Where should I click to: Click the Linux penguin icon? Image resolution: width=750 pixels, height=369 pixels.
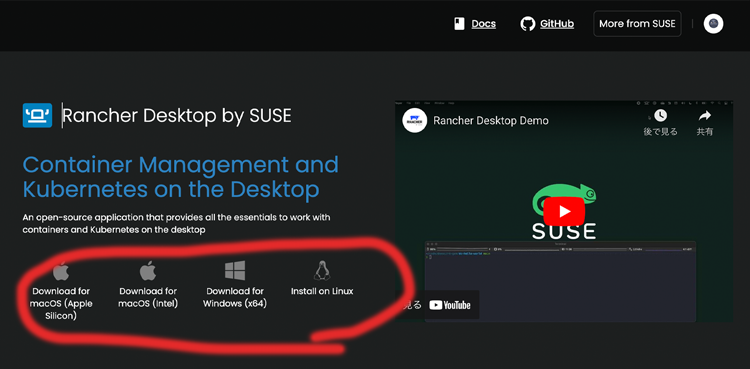[x=322, y=270]
